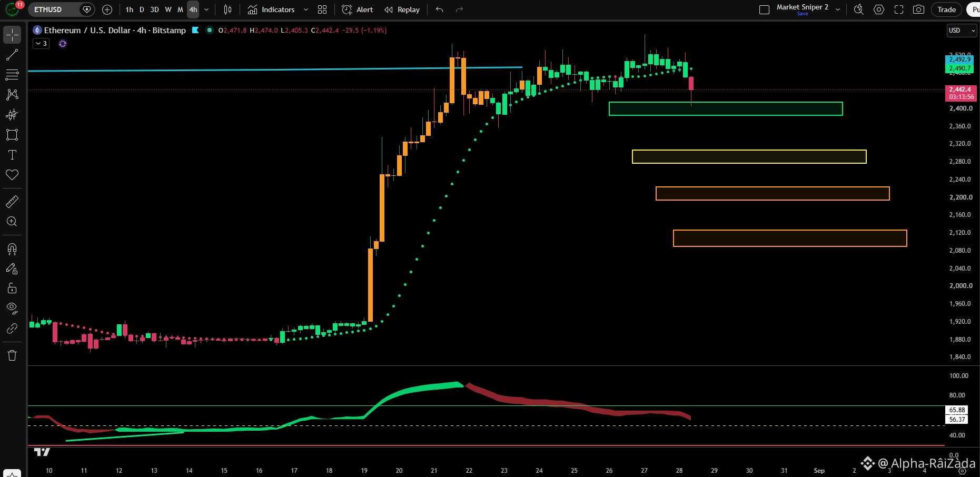Screen dimensions: 980x477
Task: Start Bar Replay mode
Action: point(402,9)
